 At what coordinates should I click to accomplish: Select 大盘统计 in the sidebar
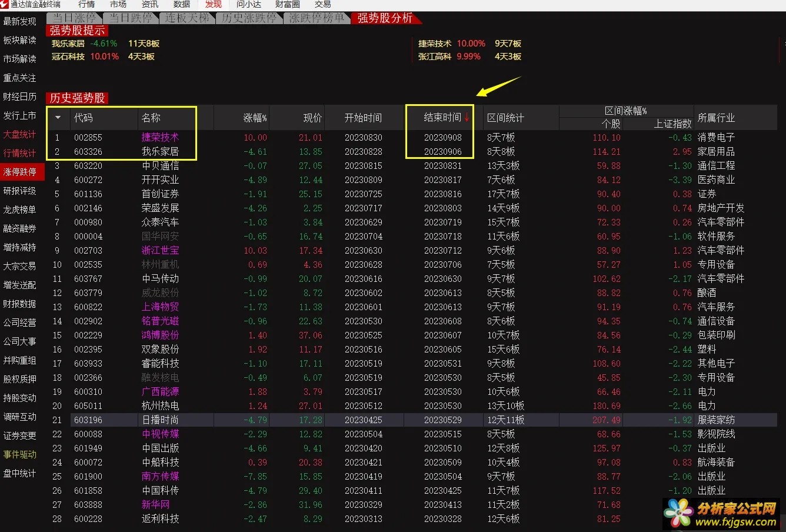19,134
